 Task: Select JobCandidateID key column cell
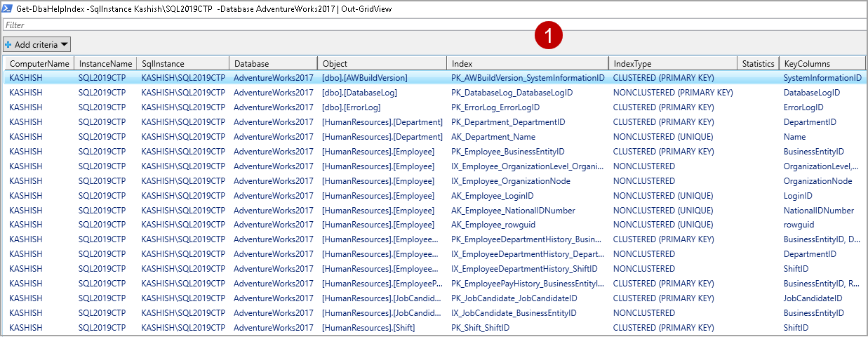click(x=813, y=298)
